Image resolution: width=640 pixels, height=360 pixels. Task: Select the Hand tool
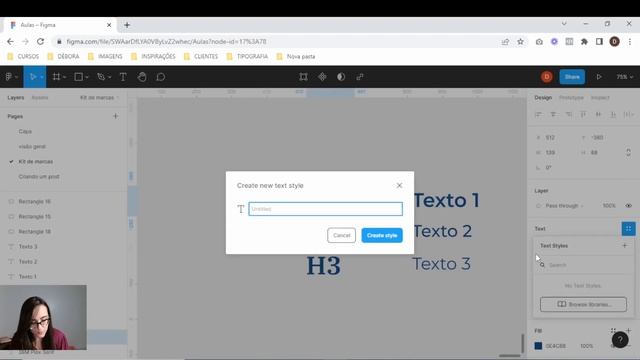point(142,77)
